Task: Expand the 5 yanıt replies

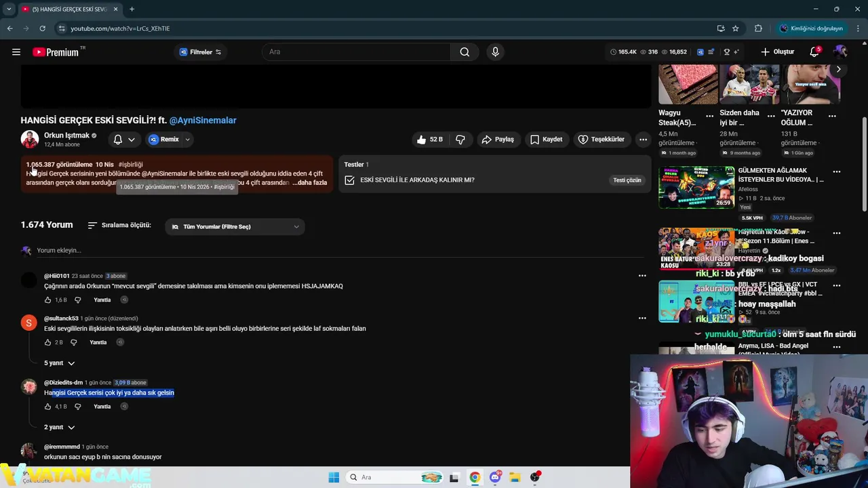Action: click(x=60, y=363)
